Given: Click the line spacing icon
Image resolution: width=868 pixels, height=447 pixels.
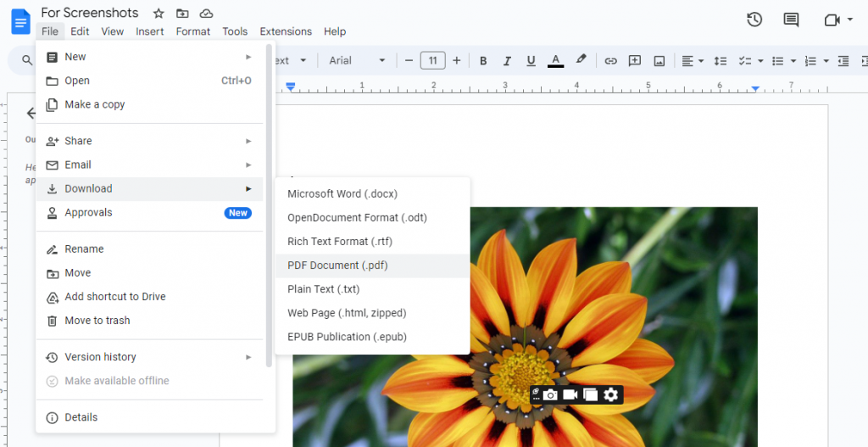Looking at the screenshot, I should (x=721, y=61).
